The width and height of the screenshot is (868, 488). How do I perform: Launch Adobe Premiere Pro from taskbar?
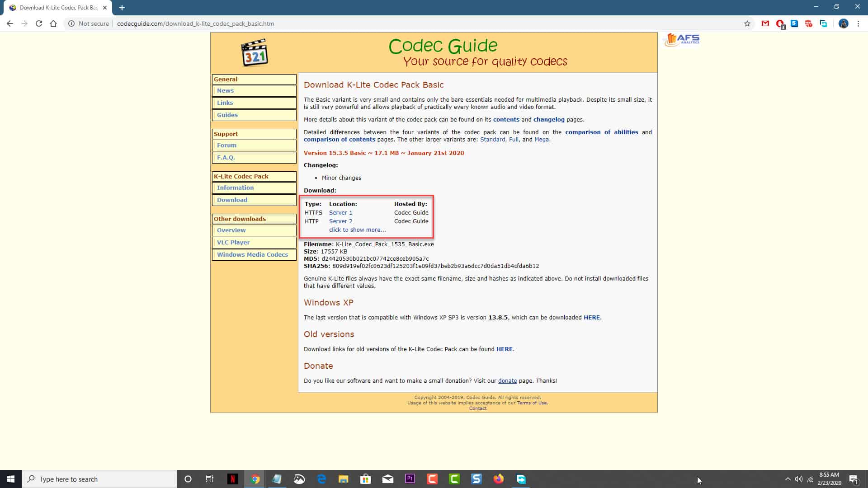click(410, 479)
